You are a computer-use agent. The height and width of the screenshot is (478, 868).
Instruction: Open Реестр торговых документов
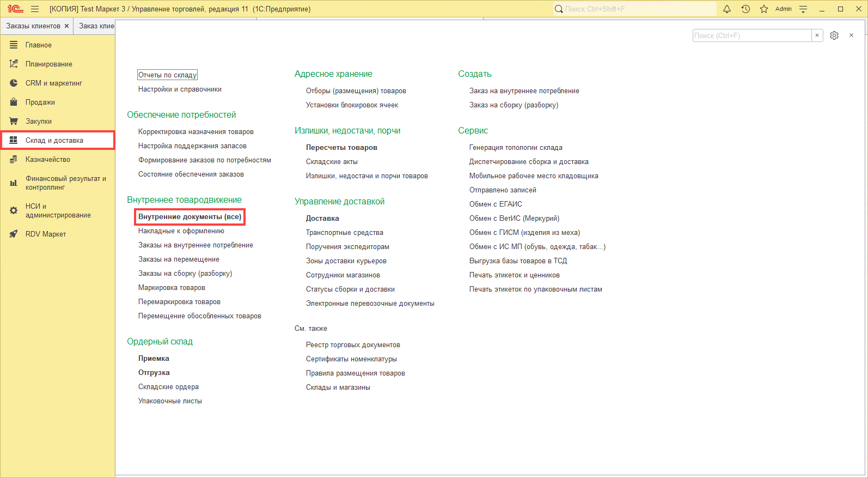(353, 345)
